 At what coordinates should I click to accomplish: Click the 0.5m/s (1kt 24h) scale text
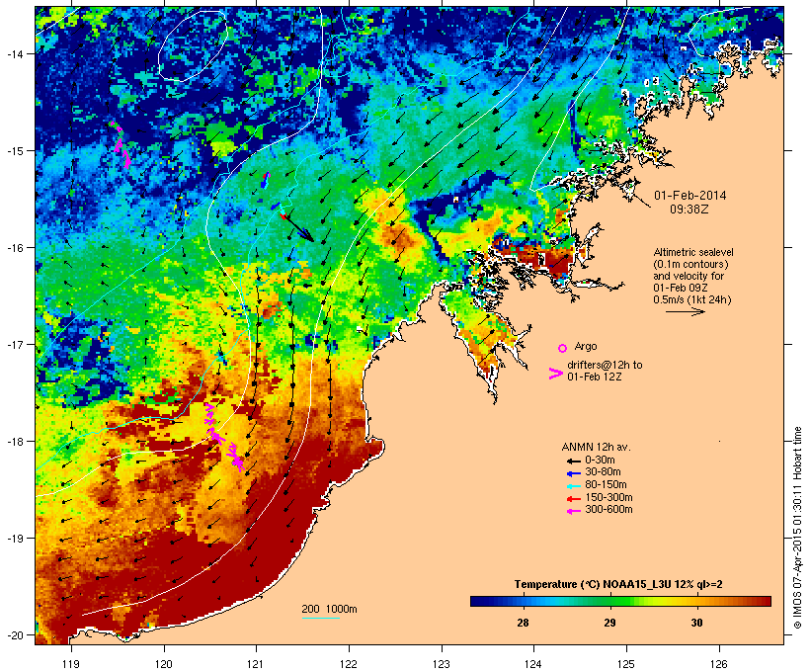692,299
